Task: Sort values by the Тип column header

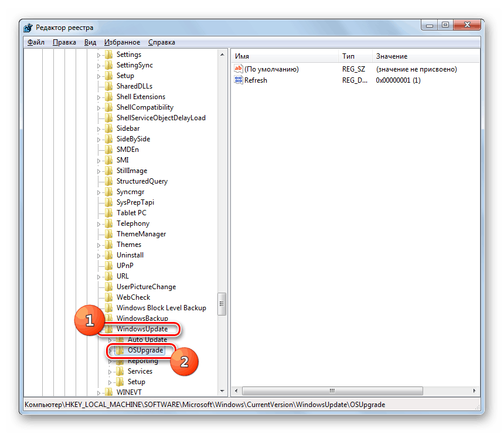Action: 355,56
